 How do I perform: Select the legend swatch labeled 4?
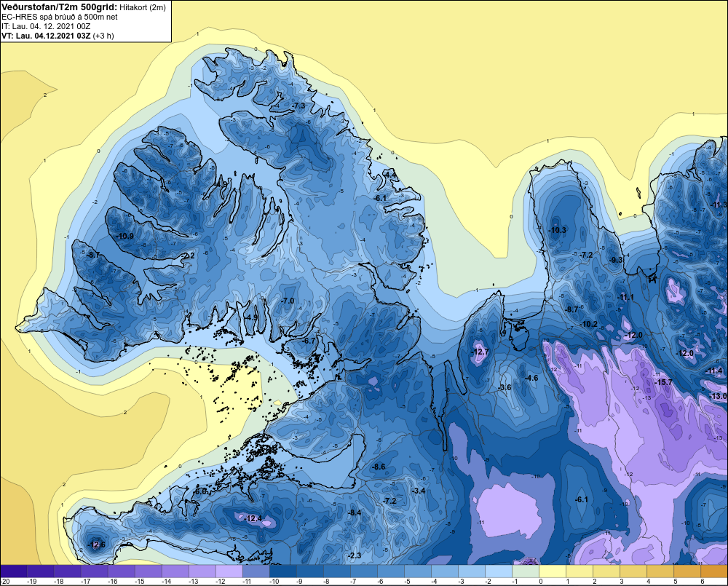click(660, 571)
